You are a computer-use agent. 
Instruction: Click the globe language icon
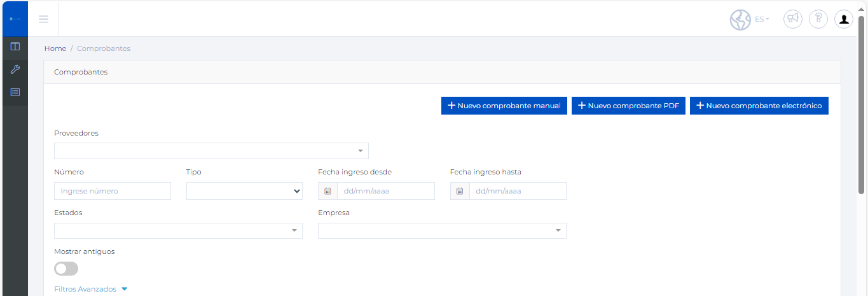click(740, 19)
